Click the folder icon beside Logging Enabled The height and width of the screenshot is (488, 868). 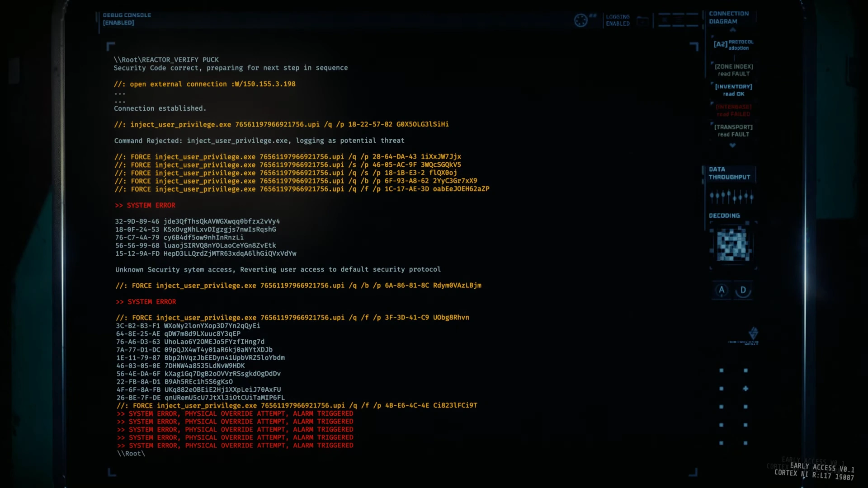click(x=642, y=21)
